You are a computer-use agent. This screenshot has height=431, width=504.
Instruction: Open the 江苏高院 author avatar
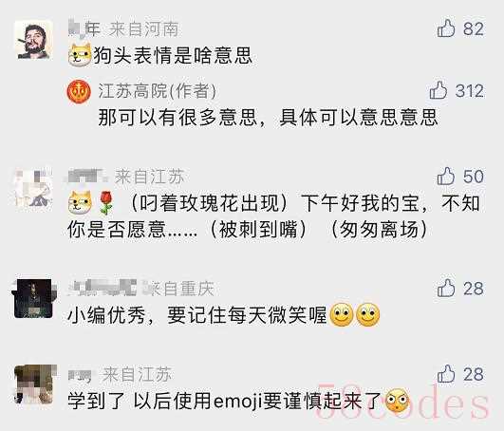point(79,91)
